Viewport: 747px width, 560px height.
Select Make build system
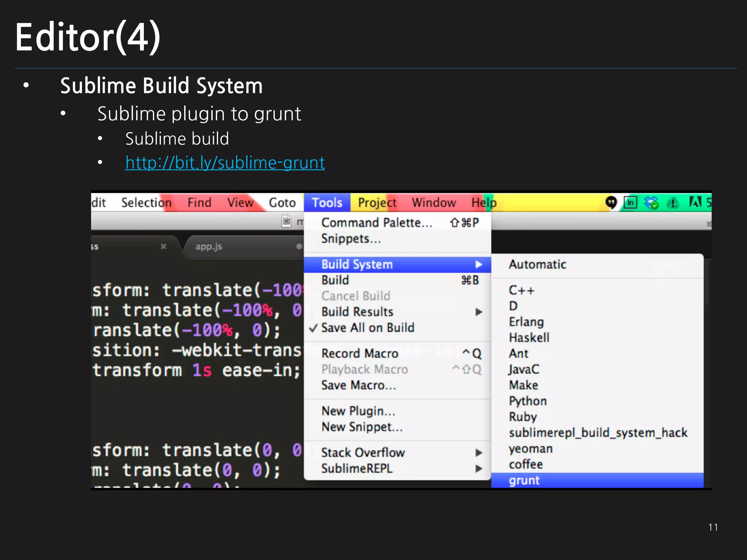coord(597,385)
